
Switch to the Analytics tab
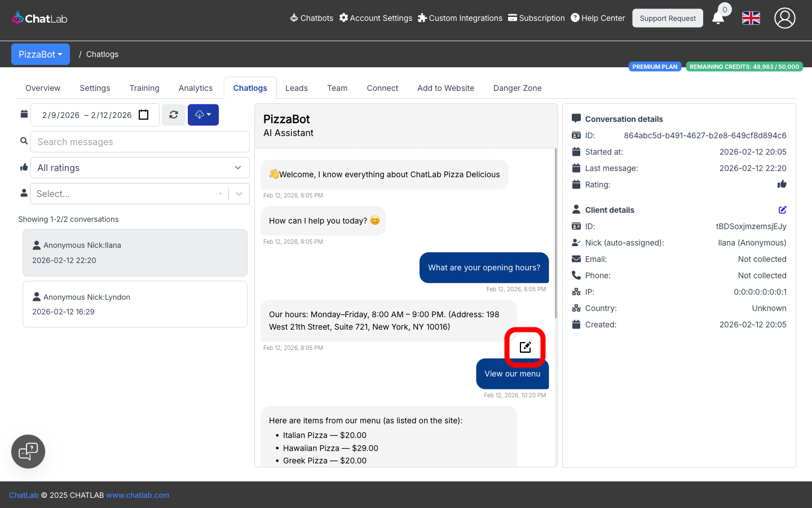pos(196,88)
